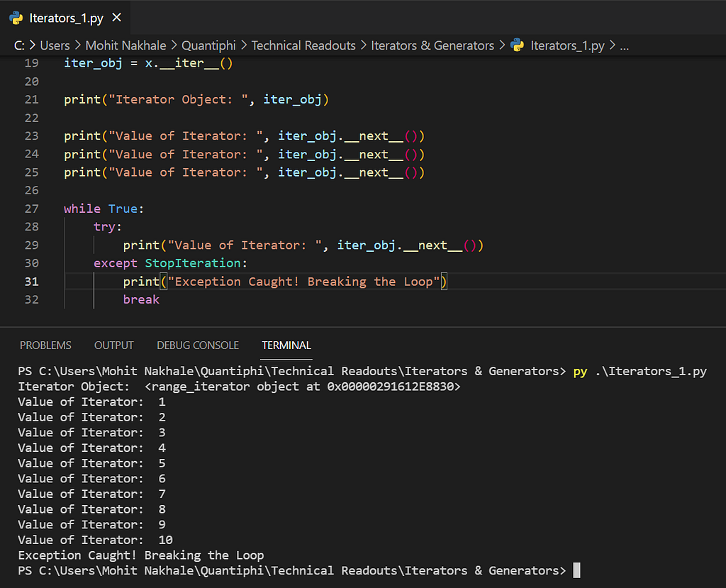Open the Technical Readouts breadcrumb segment
This screenshot has width=726, height=588.
click(303, 45)
